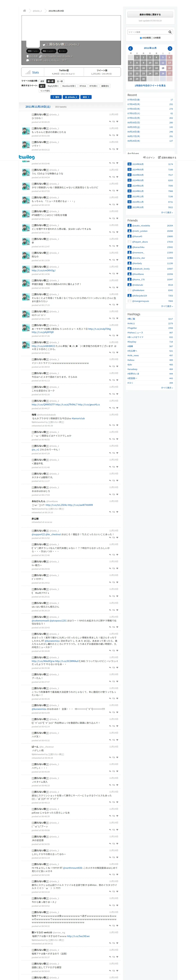Toggle RTのみ filter
Viewport: 196px width, 980px height.
point(83,86)
